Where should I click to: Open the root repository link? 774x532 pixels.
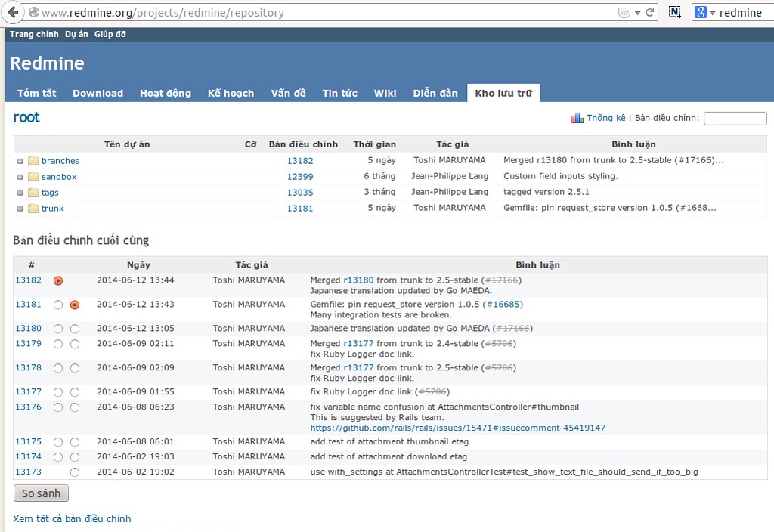pos(26,117)
